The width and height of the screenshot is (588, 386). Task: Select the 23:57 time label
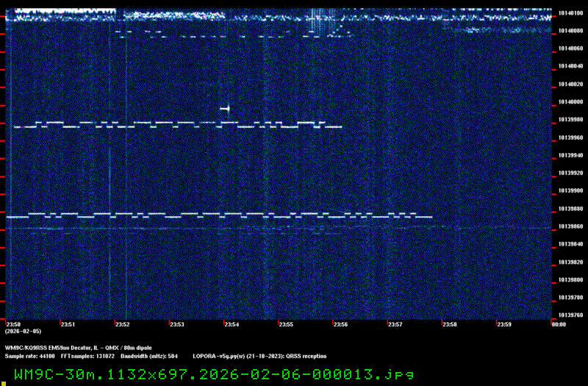click(395, 324)
